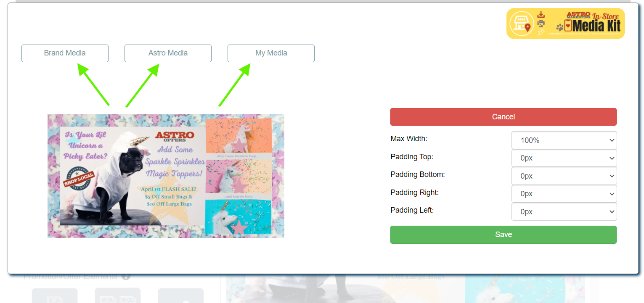Open the My Media tab
Image resolution: width=644 pixels, height=303 pixels.
click(x=271, y=53)
